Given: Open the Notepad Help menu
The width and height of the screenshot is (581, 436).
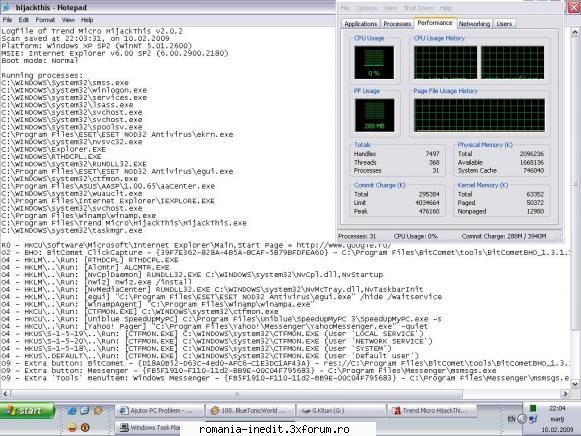Looking at the screenshot, I should pyautogui.click(x=87, y=20).
